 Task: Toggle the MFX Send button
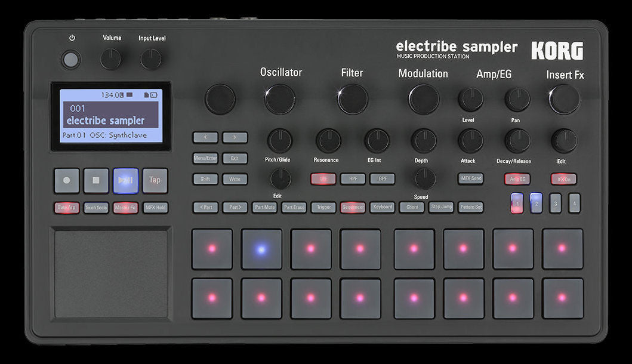coord(470,178)
